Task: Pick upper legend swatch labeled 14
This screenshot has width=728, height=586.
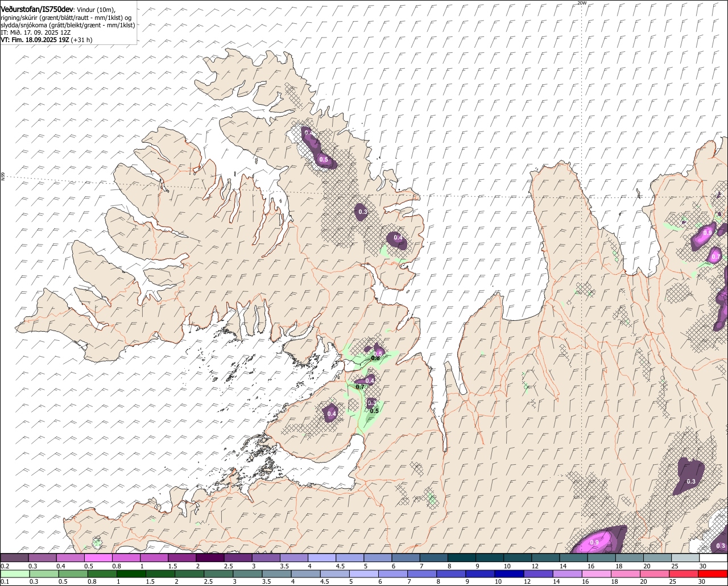Action: click(573, 558)
